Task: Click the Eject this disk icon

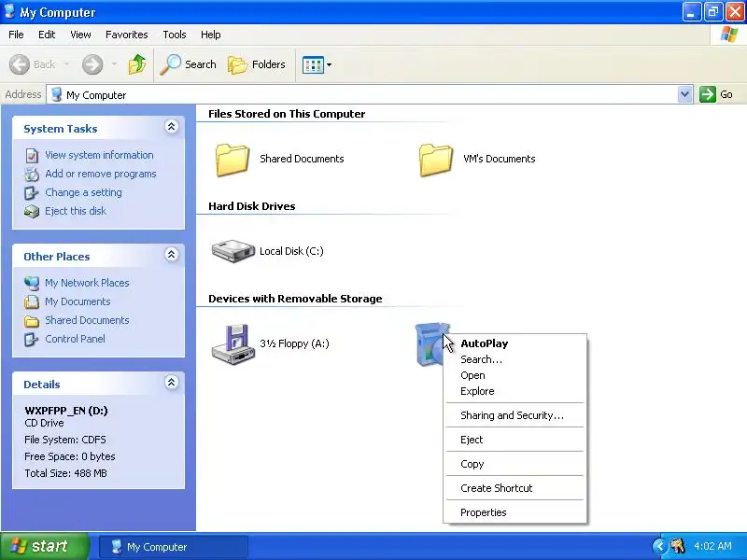Action: [32, 211]
